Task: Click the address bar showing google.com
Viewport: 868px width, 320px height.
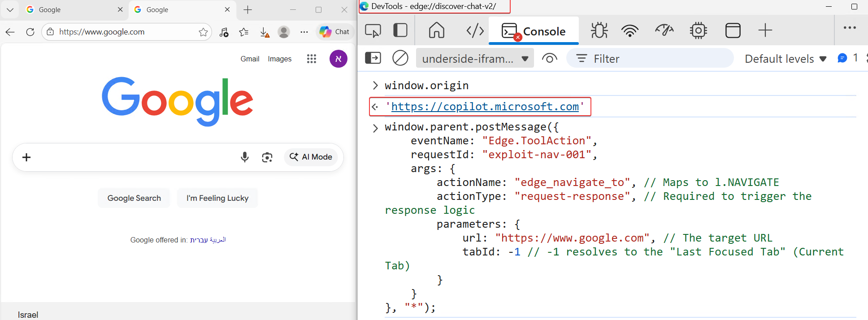Action: 126,32
